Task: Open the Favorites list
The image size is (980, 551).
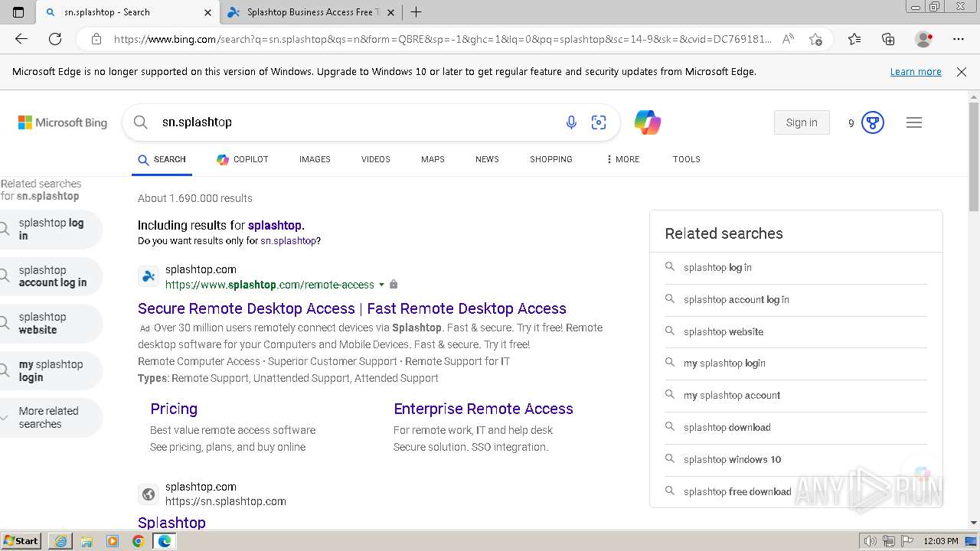Action: click(854, 39)
